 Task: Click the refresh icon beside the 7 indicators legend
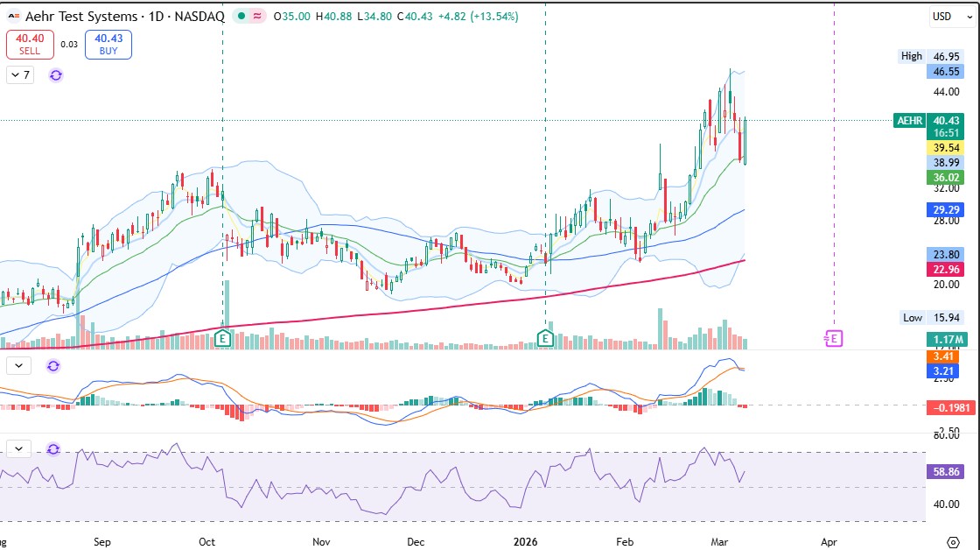click(x=56, y=75)
